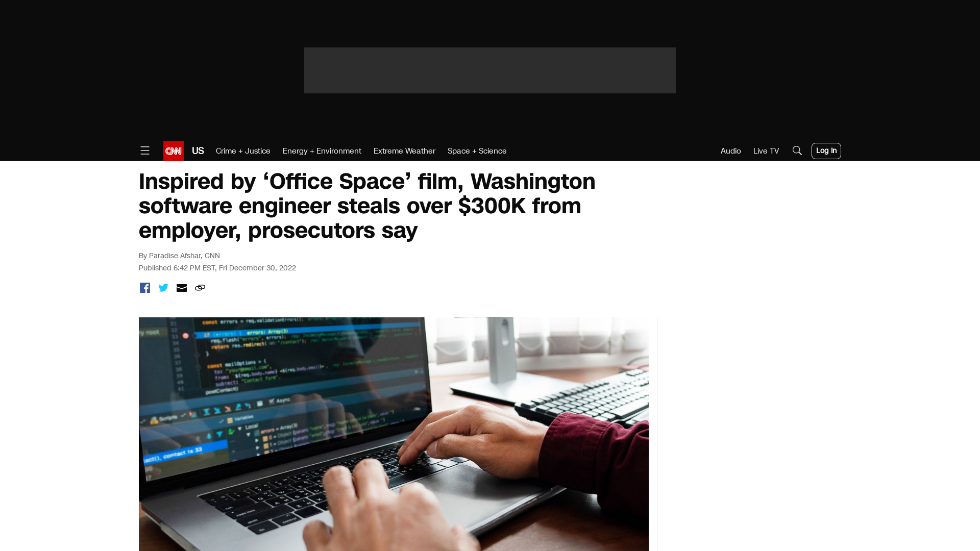Click the Log In button
The image size is (980, 551).
click(x=826, y=151)
